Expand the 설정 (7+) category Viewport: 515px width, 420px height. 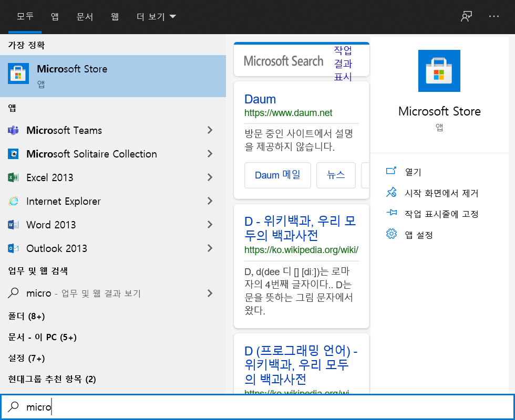[26, 358]
